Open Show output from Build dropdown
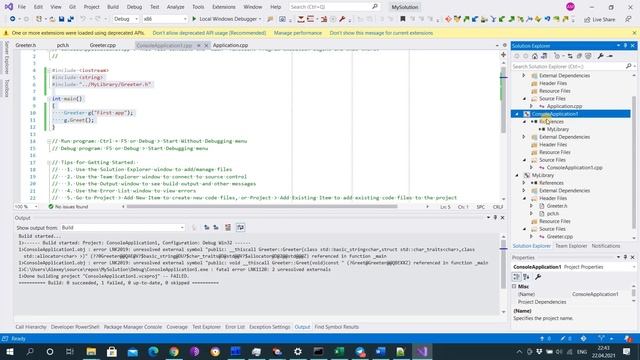Screen dimensions: 640x360 [x=122, y=227]
